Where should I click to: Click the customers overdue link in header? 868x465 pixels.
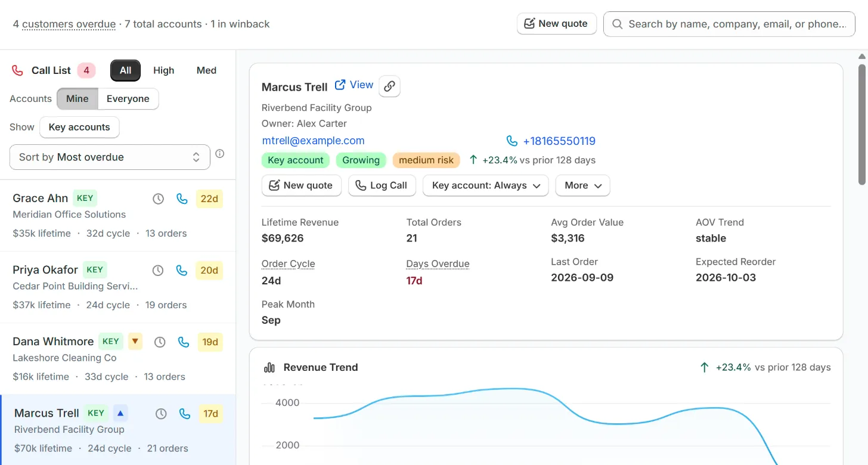pos(69,24)
